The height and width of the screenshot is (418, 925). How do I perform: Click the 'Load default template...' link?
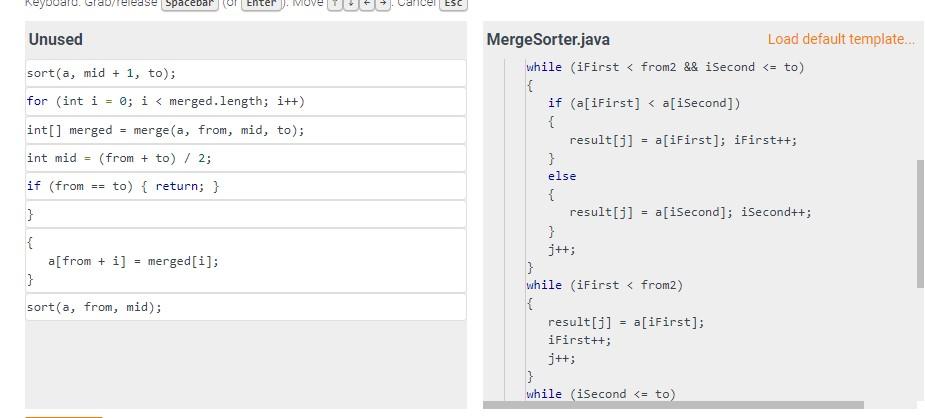841,40
